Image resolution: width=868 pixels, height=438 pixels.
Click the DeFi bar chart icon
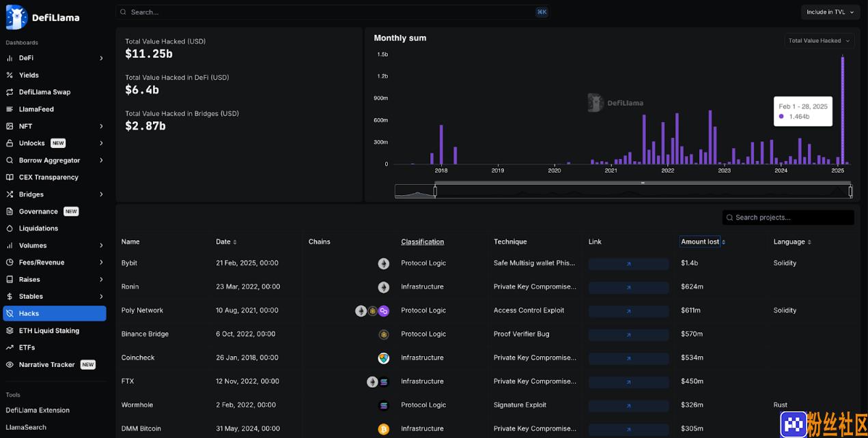tap(10, 58)
